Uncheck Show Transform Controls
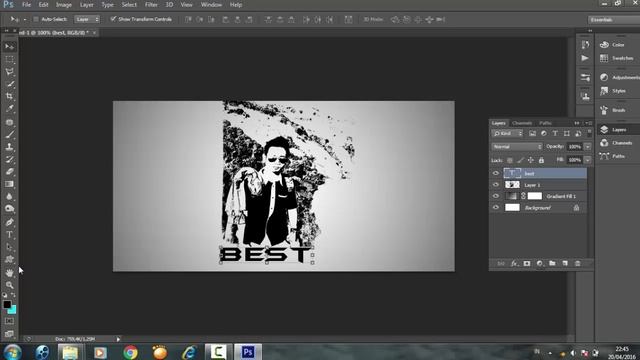Screen dimensions: 640x360 click(113, 19)
